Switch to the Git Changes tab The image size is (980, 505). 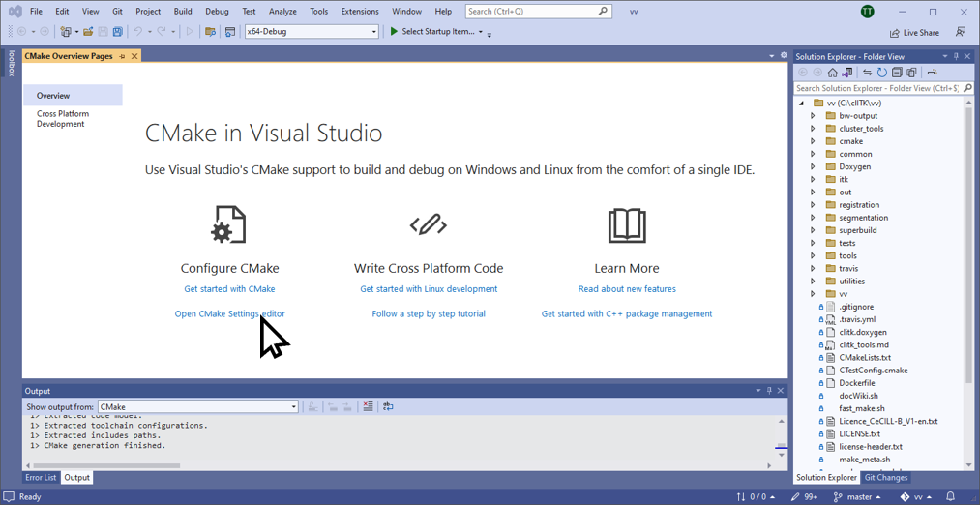[885, 478]
